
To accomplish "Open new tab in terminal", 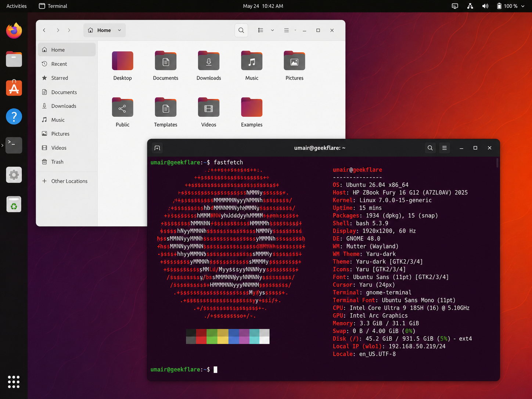I will [157, 148].
